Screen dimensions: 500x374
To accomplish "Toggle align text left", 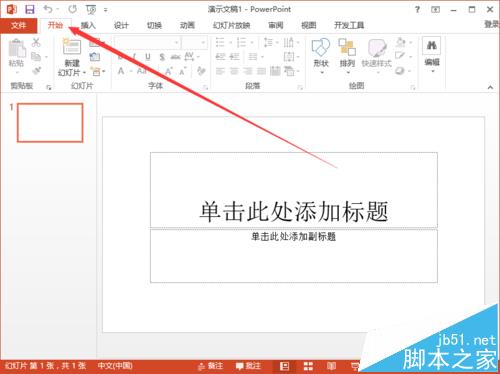I will pyautogui.click(x=220, y=71).
